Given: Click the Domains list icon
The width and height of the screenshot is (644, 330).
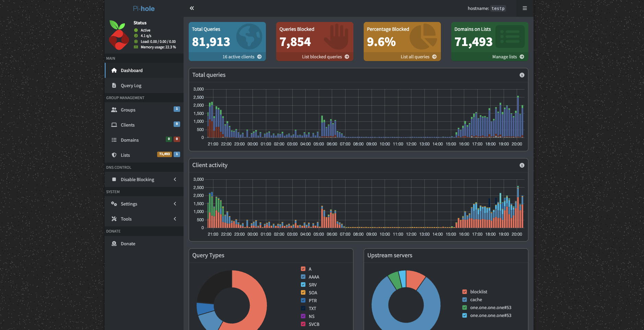Looking at the screenshot, I should (114, 140).
